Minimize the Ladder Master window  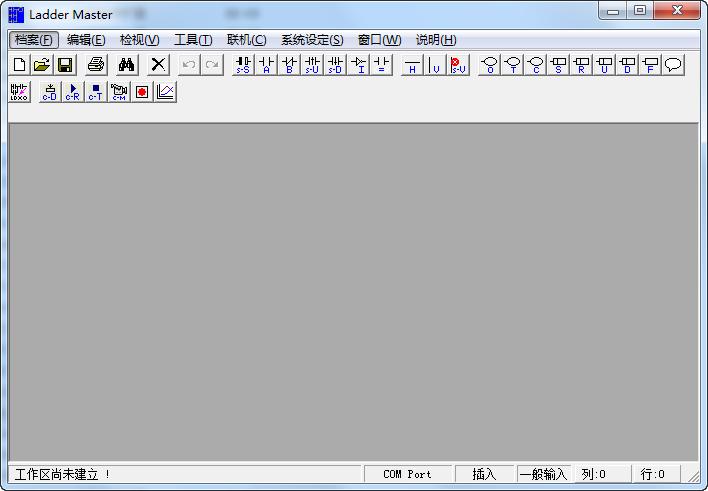613,11
